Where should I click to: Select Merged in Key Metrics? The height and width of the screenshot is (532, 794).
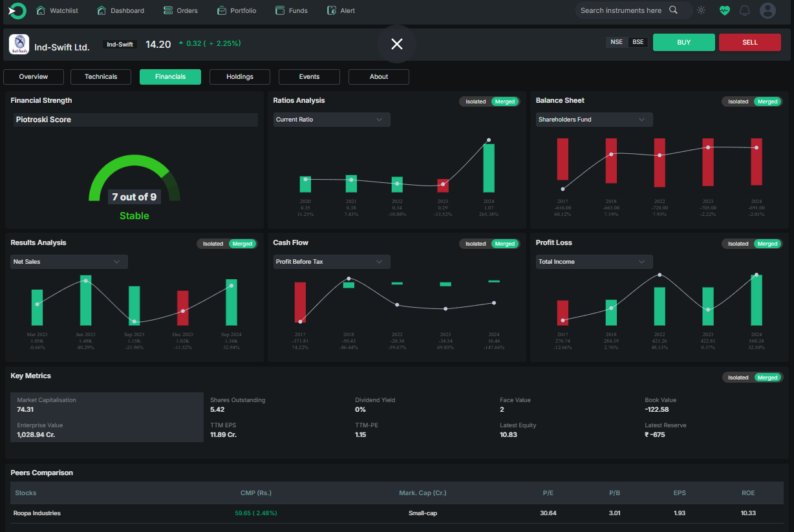767,378
